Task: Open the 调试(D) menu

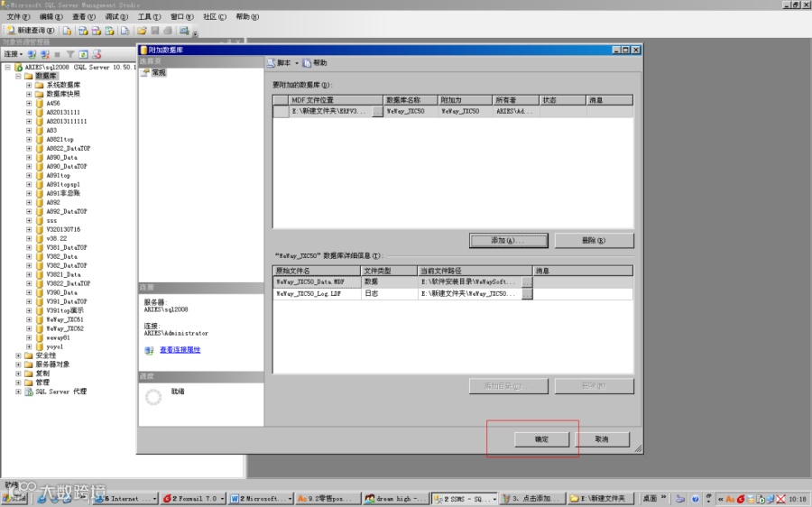Action: click(116, 16)
